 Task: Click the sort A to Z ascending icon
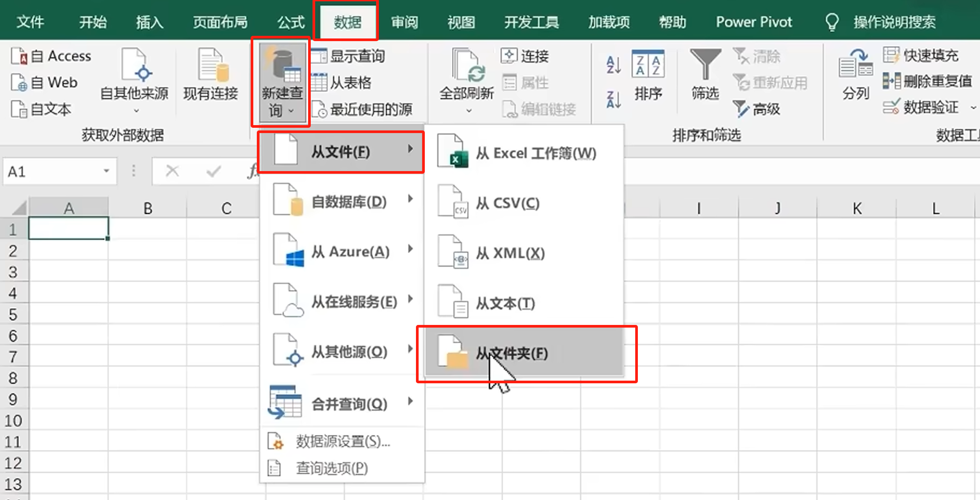click(x=614, y=65)
